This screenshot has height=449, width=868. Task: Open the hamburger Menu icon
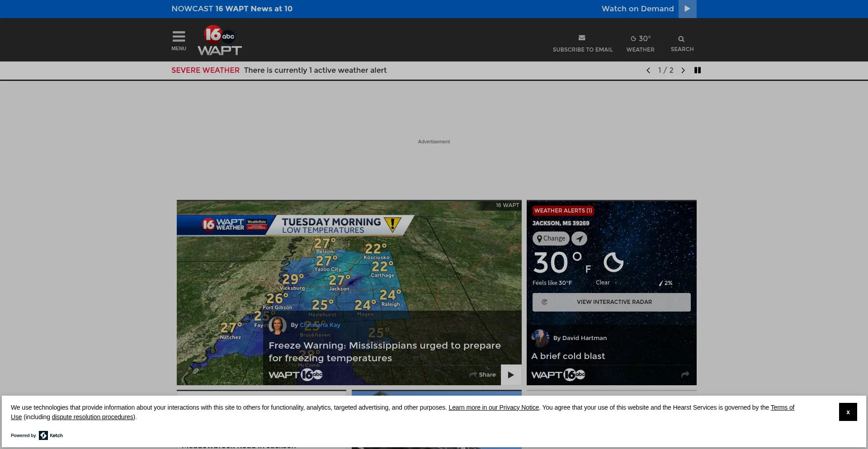(179, 37)
